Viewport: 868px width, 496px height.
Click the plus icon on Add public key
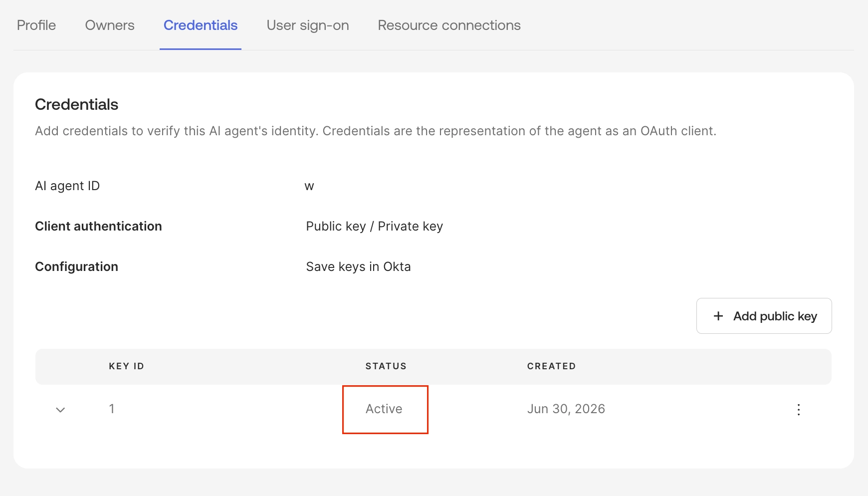pyautogui.click(x=718, y=316)
